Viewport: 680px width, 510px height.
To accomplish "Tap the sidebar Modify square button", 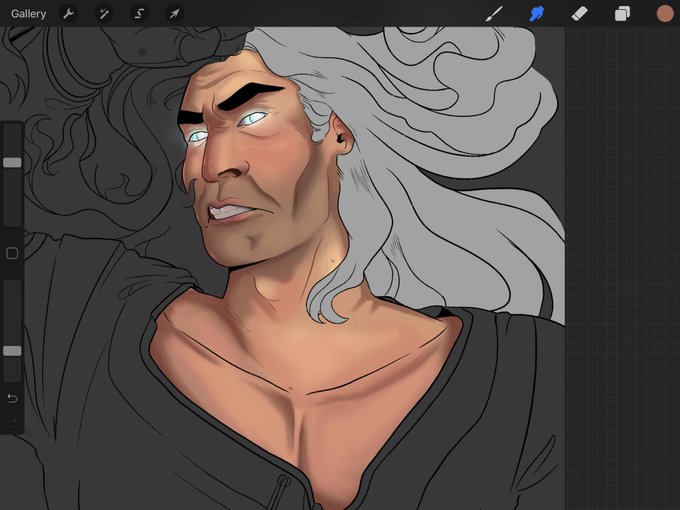I will [12, 253].
